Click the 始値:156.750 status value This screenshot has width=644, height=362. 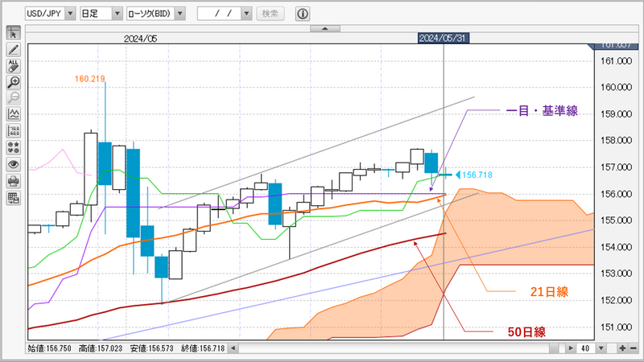click(x=49, y=348)
